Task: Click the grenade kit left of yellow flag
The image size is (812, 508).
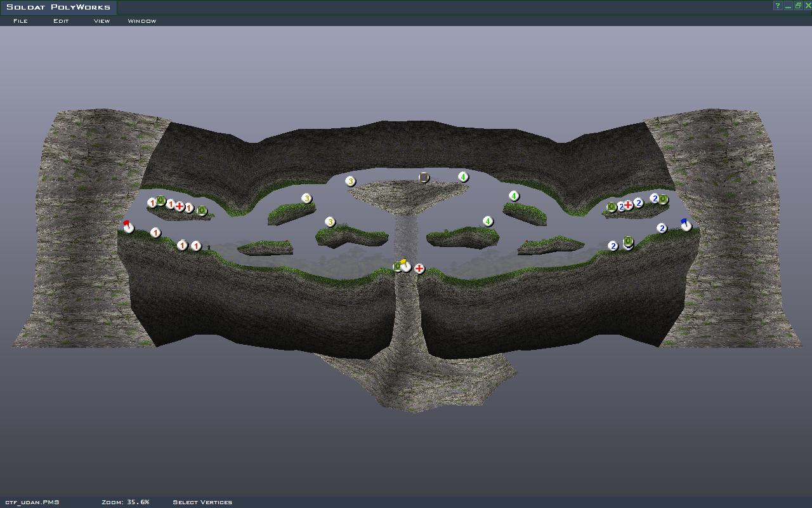Action: point(397,267)
